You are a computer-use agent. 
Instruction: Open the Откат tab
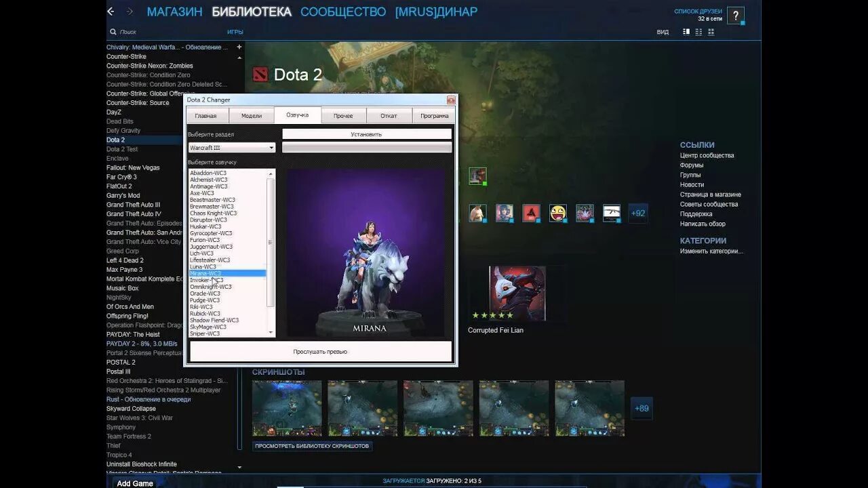[x=389, y=116]
